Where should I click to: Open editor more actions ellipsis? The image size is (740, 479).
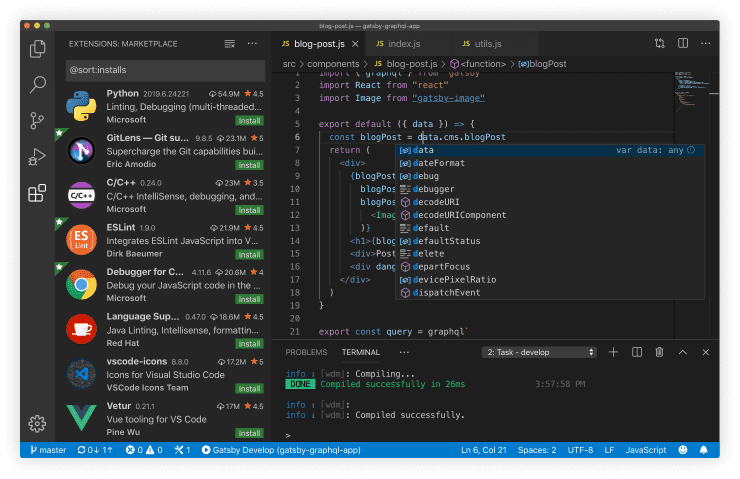click(x=706, y=43)
